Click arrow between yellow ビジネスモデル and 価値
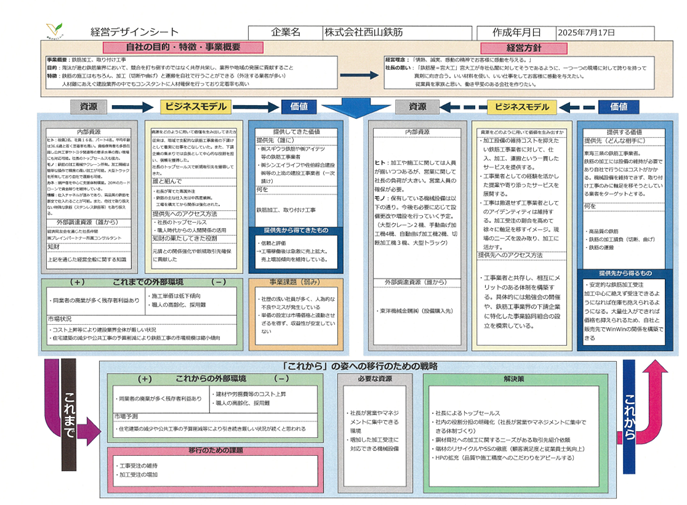687x505 pixels. [243, 107]
